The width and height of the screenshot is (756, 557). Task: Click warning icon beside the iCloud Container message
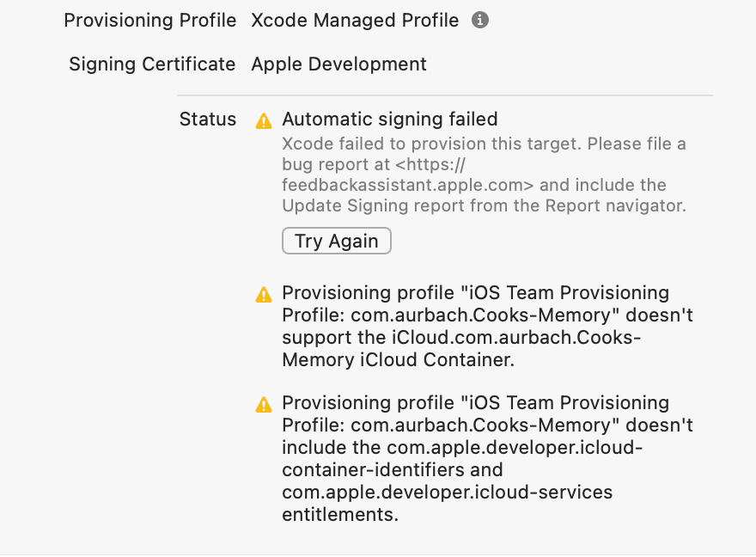264,295
